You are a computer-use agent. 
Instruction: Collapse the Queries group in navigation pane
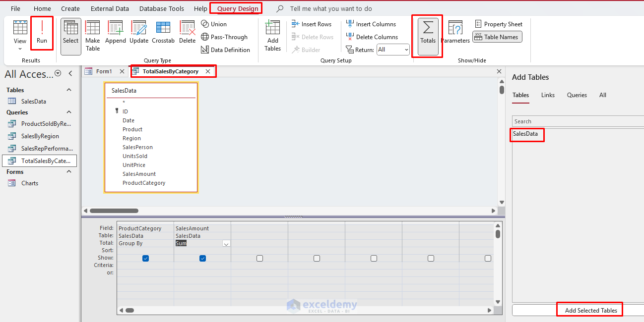(x=69, y=112)
